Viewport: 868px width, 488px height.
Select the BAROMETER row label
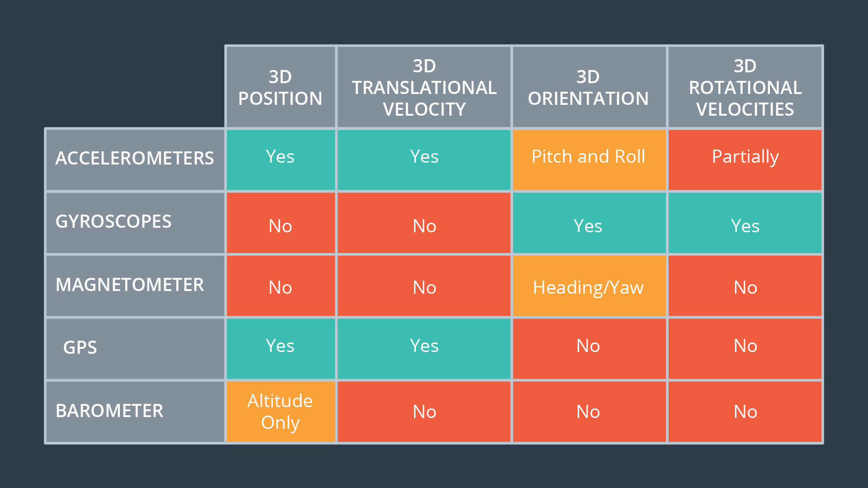point(135,412)
